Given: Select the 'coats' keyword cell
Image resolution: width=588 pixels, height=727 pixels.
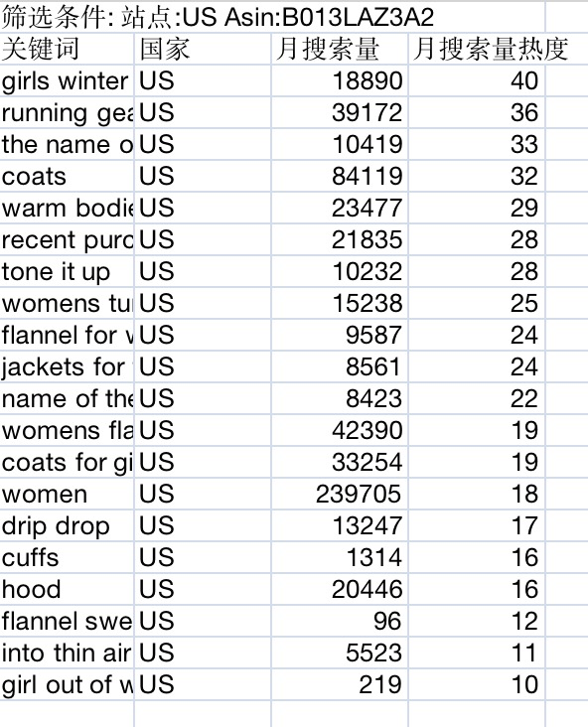Looking at the screenshot, I should [x=67, y=176].
